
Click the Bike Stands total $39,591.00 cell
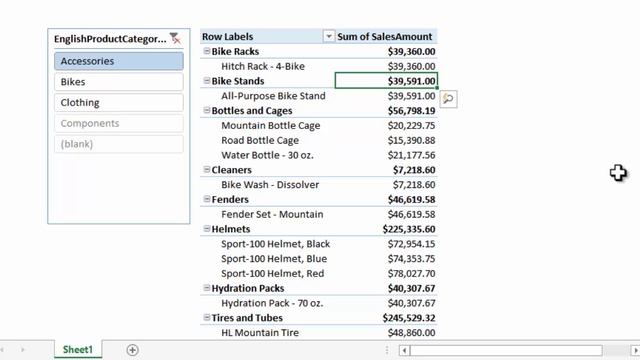[x=386, y=81]
